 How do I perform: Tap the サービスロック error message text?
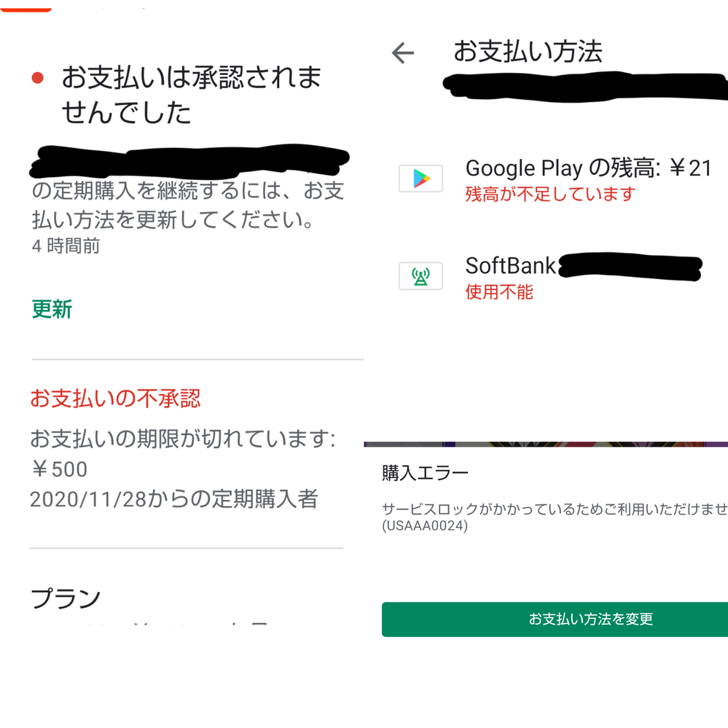[x=555, y=509]
